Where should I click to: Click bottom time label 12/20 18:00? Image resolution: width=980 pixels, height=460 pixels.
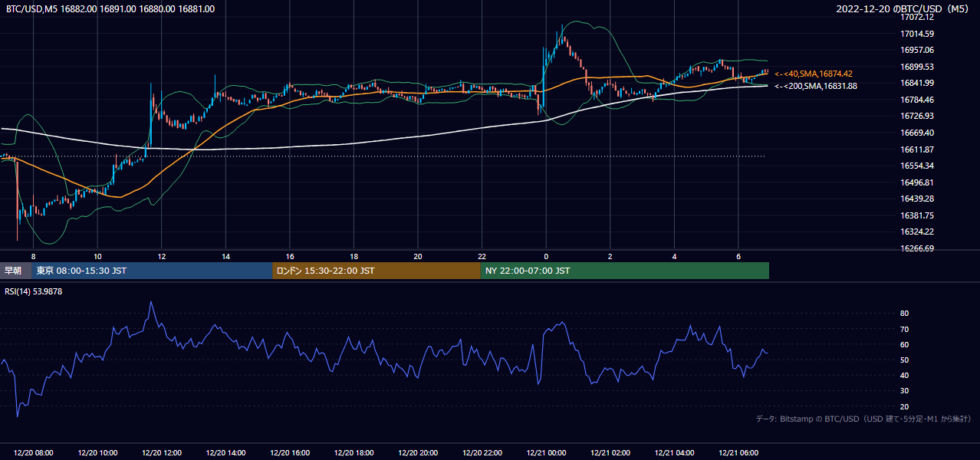click(x=354, y=453)
